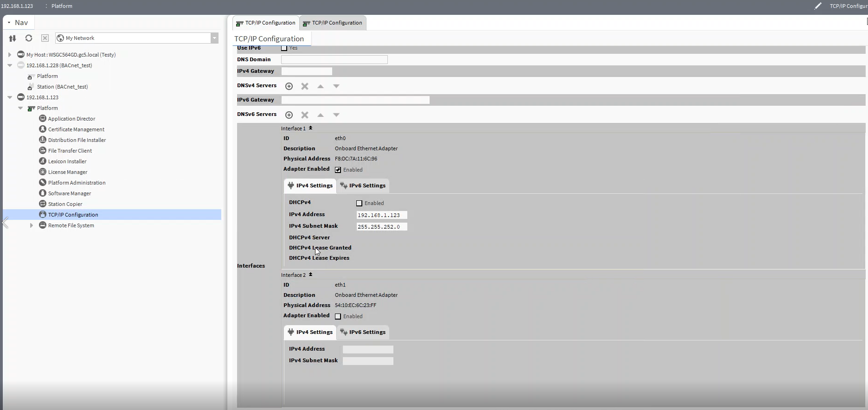Switch to the second TCP/IP Configuration tab
This screenshot has height=410, width=868.
(x=333, y=23)
